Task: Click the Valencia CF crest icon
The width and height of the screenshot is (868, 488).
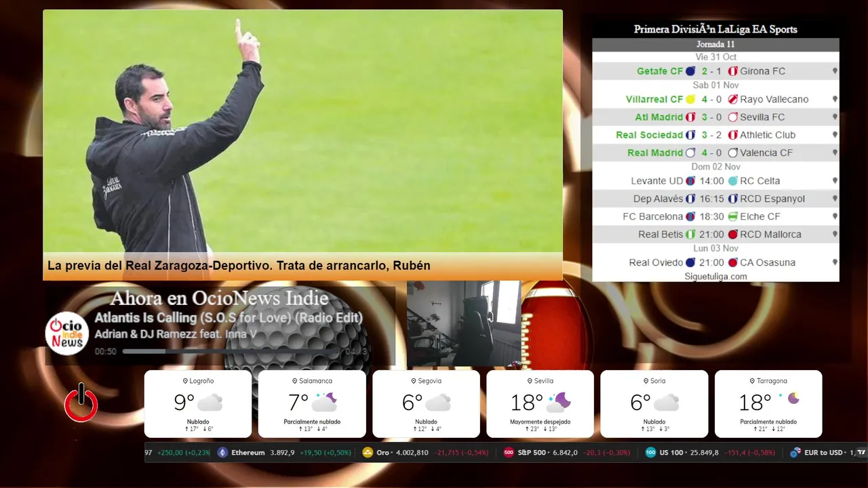Action: coord(732,152)
